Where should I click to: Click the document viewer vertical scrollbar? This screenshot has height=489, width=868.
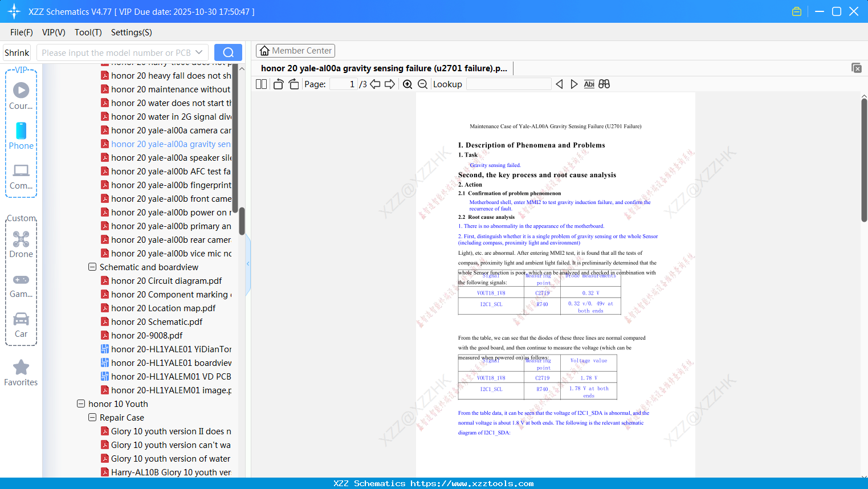pos(864,160)
